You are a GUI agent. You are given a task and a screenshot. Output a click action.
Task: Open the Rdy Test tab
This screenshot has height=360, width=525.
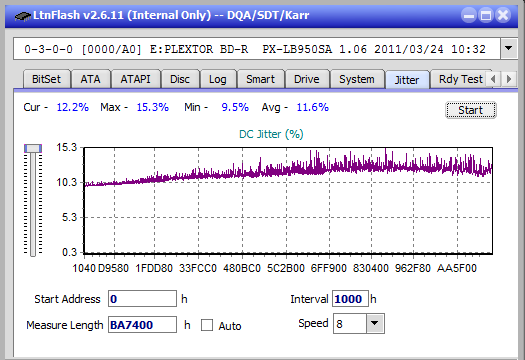[461, 79]
